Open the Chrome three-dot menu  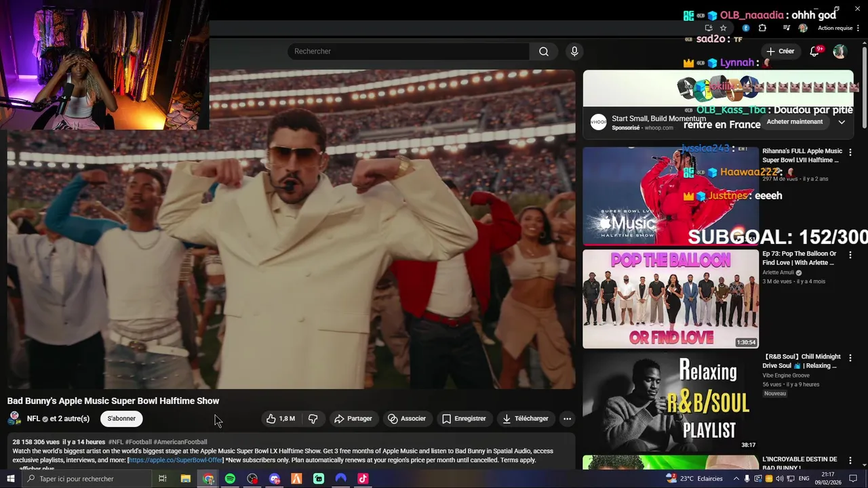[x=857, y=28]
